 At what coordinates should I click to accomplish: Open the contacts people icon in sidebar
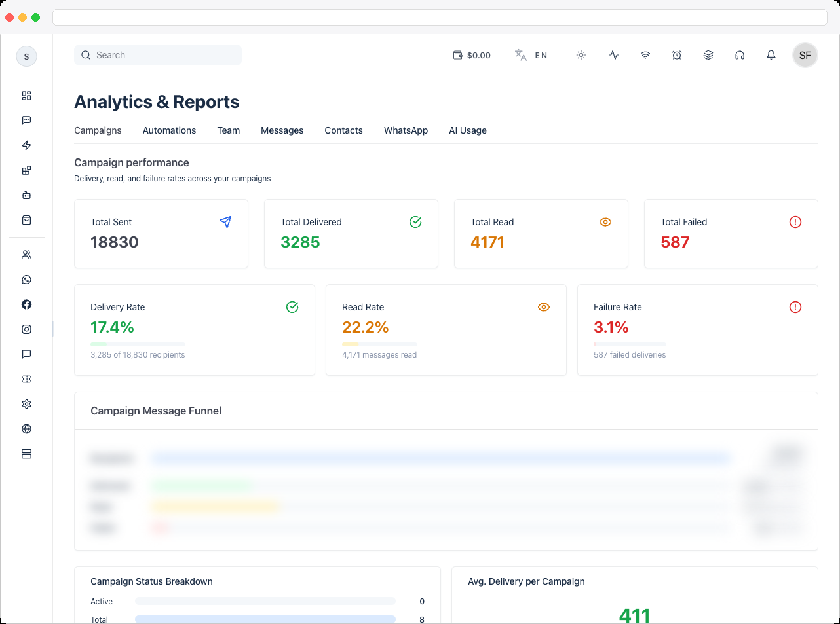point(26,255)
